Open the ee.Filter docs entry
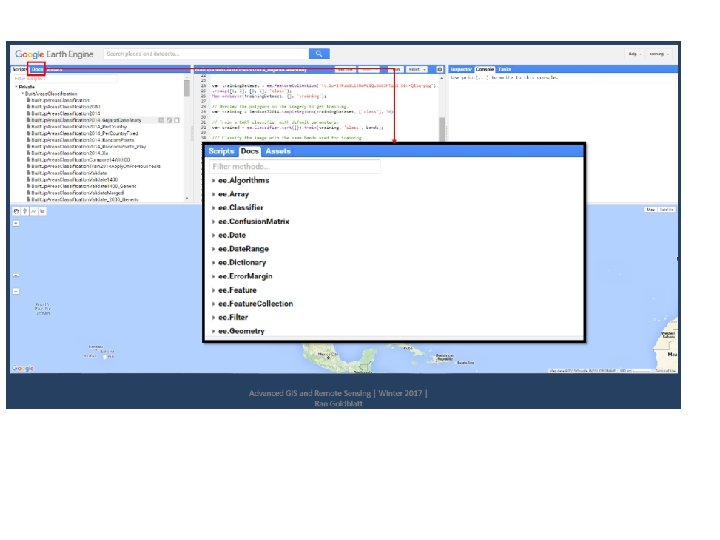 [x=233, y=317]
